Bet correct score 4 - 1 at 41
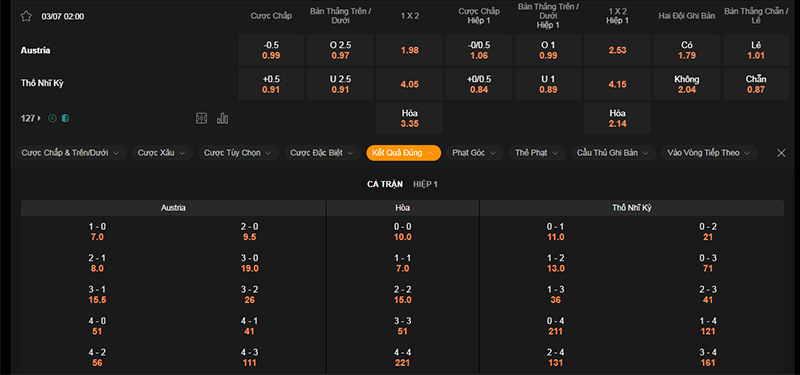800x375 pixels. coord(249,326)
